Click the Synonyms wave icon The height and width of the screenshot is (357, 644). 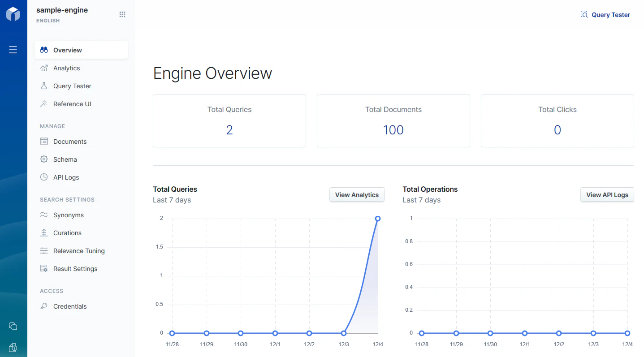pyautogui.click(x=44, y=215)
